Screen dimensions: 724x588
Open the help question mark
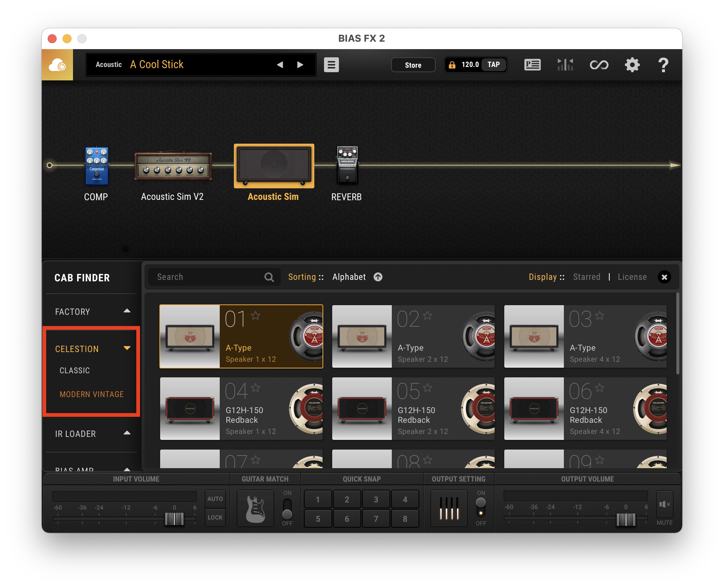(663, 65)
